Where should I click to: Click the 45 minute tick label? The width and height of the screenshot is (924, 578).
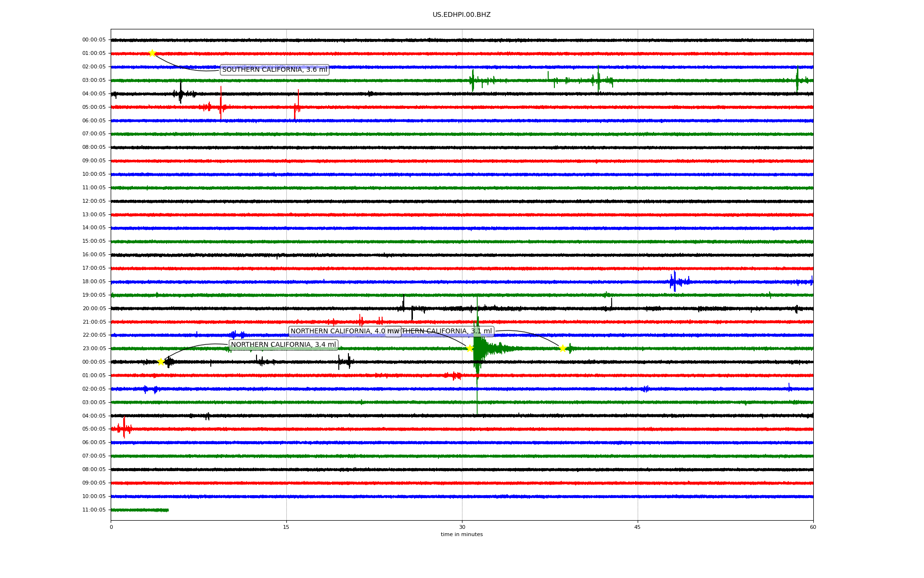tap(638, 527)
